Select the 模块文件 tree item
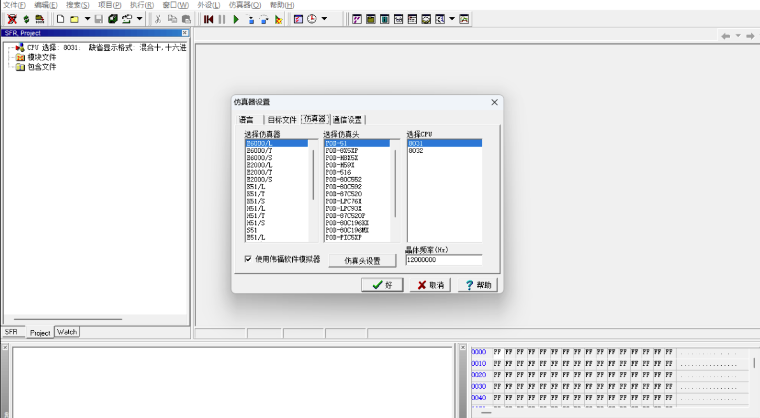 42,57
